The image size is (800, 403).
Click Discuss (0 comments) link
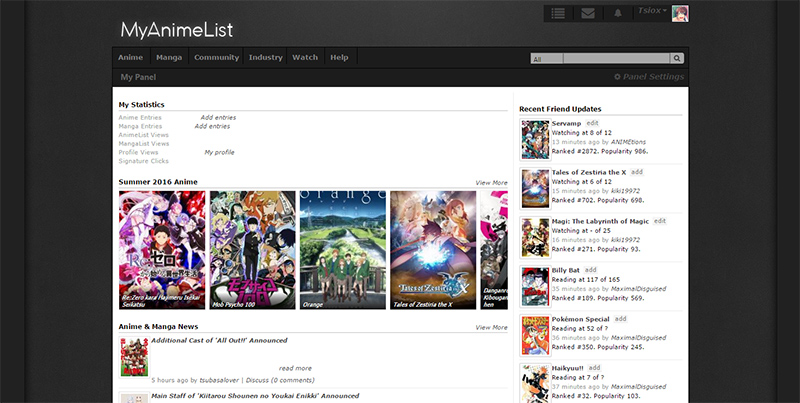[280, 381]
